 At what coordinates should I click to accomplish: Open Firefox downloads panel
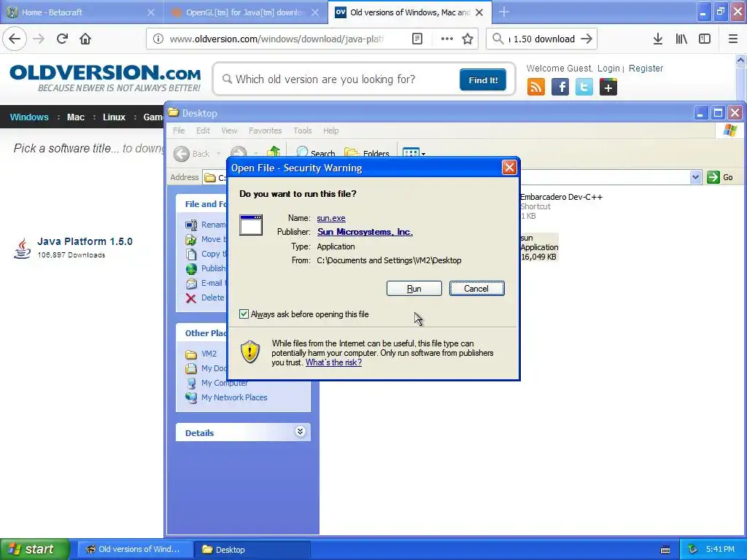click(658, 39)
